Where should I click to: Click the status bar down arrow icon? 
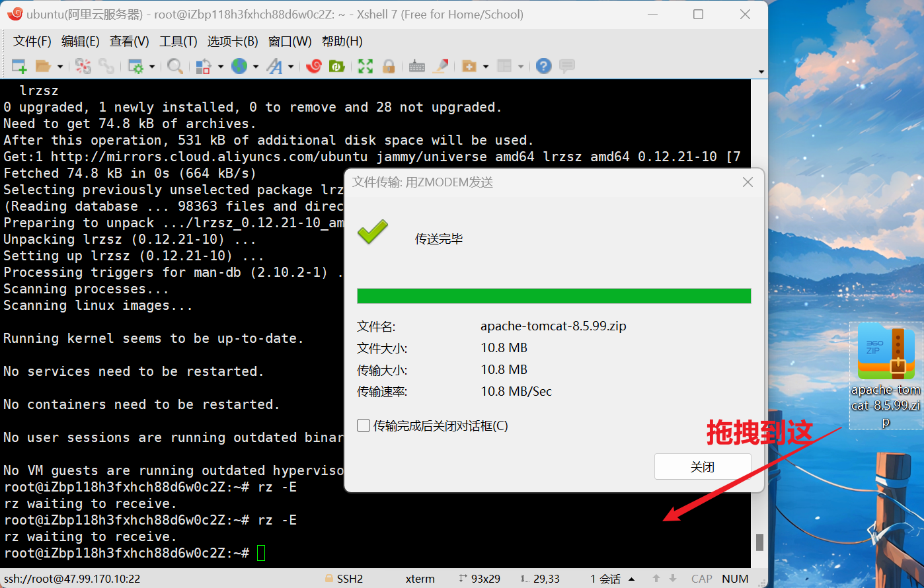point(673,579)
